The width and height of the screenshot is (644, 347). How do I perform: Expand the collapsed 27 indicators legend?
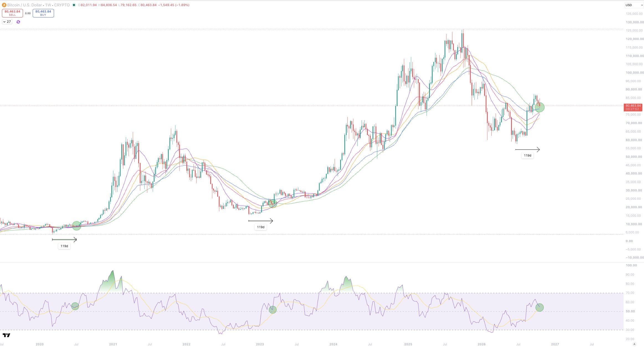(7, 22)
